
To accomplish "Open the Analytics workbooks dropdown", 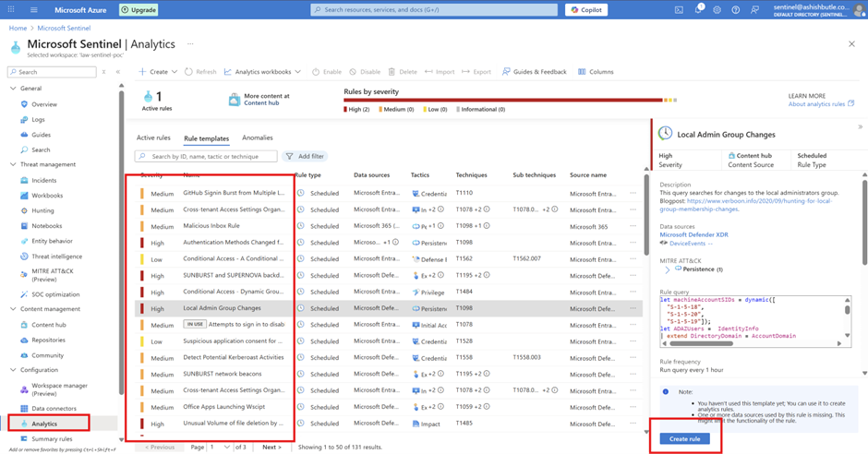I will pos(263,72).
